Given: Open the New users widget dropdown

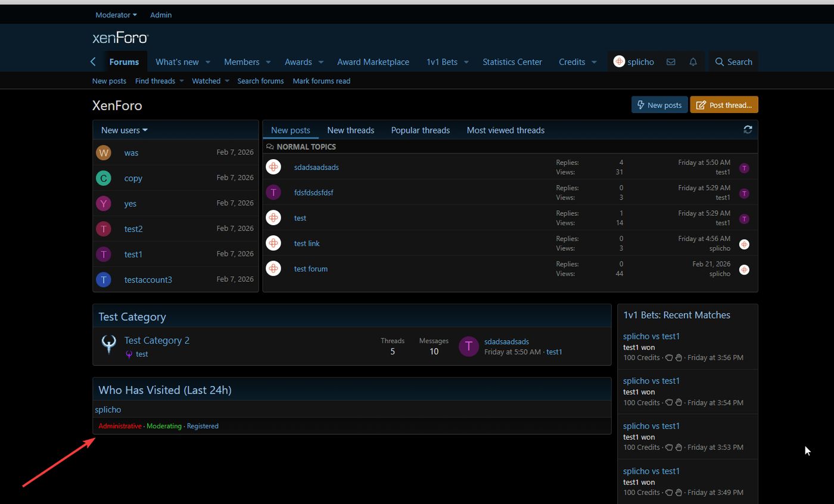Looking at the screenshot, I should click(125, 130).
